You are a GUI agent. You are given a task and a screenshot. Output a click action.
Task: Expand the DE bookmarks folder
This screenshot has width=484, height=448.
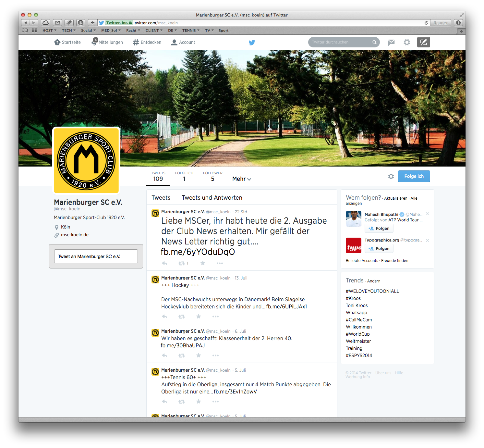172,31
